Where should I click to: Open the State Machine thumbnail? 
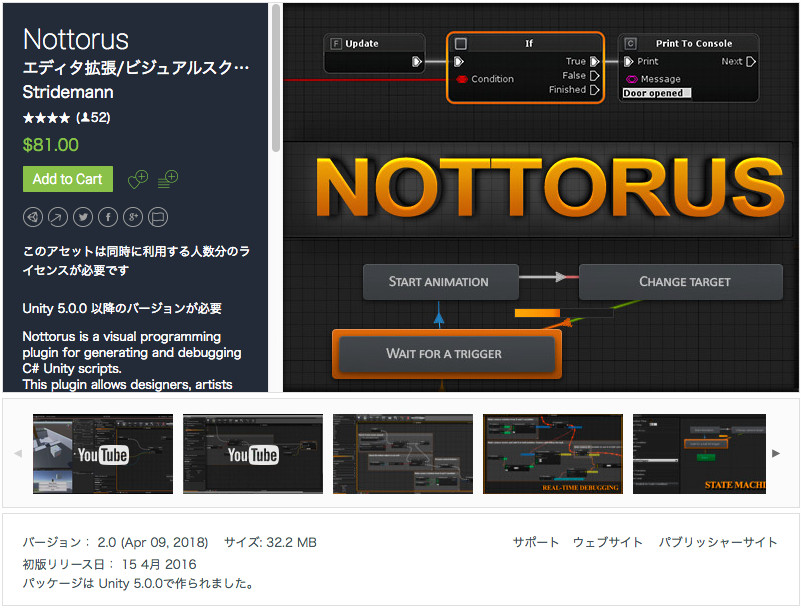point(699,454)
